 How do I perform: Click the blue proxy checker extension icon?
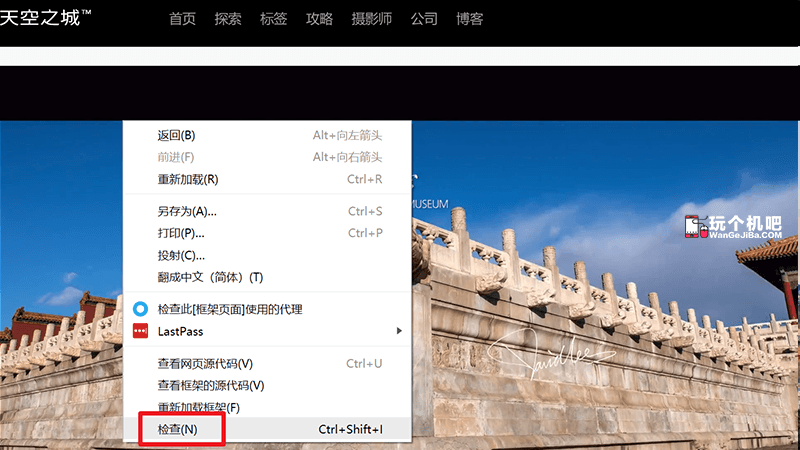(x=141, y=309)
